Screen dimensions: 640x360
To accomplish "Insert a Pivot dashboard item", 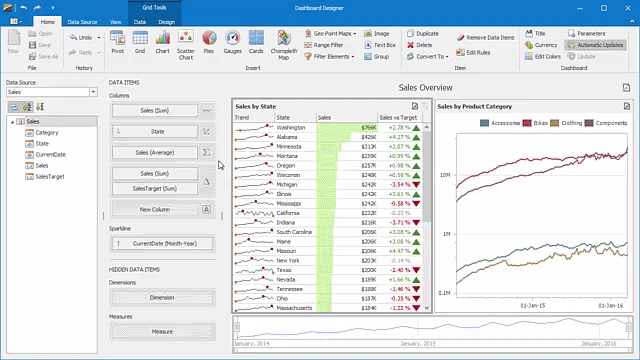I will [118, 42].
